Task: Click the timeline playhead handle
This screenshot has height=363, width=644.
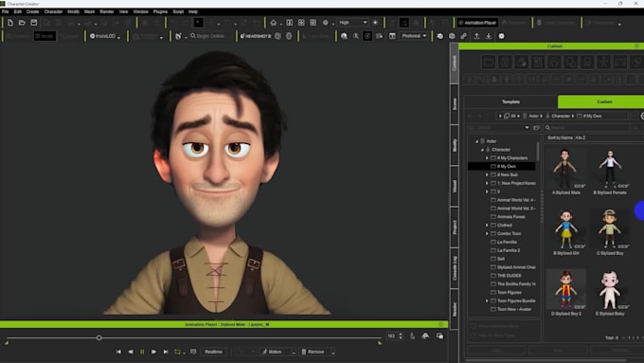Action: pos(99,338)
